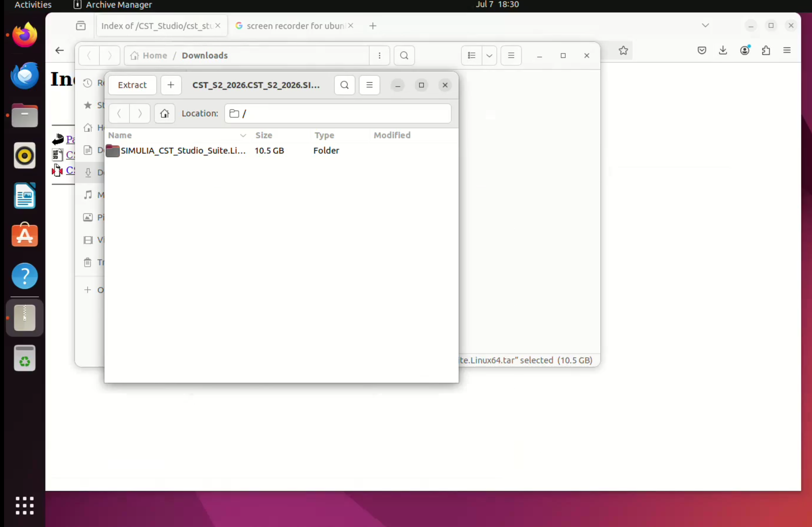Open Firefox View recent browsing button
The height and width of the screenshot is (527, 812).
[x=81, y=26]
